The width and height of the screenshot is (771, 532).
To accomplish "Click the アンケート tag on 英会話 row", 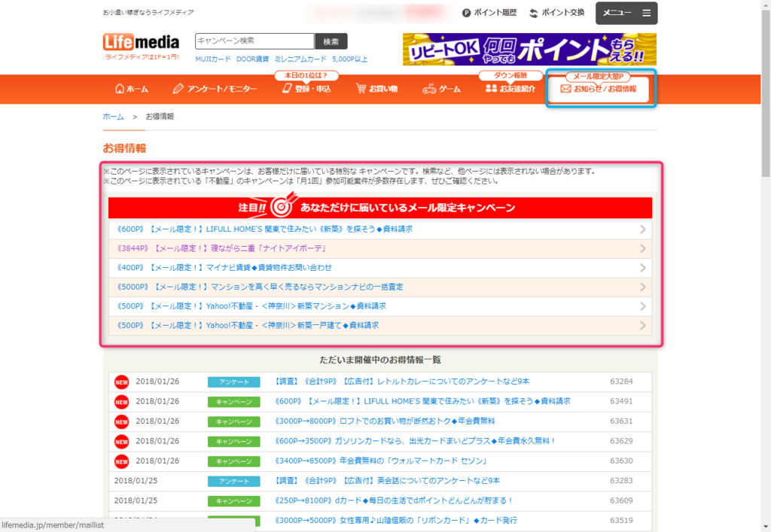I will [x=233, y=482].
